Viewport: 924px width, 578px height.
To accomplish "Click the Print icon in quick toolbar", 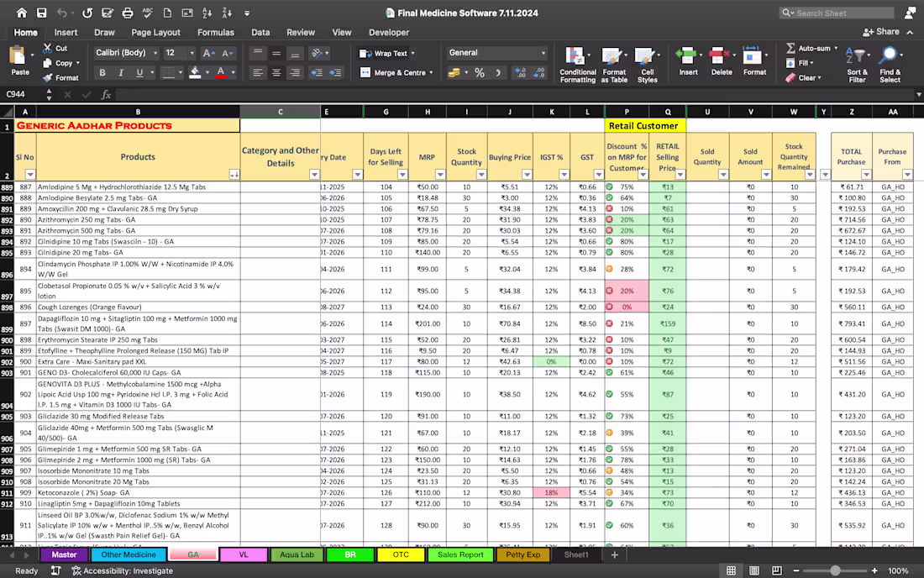I will [x=128, y=13].
